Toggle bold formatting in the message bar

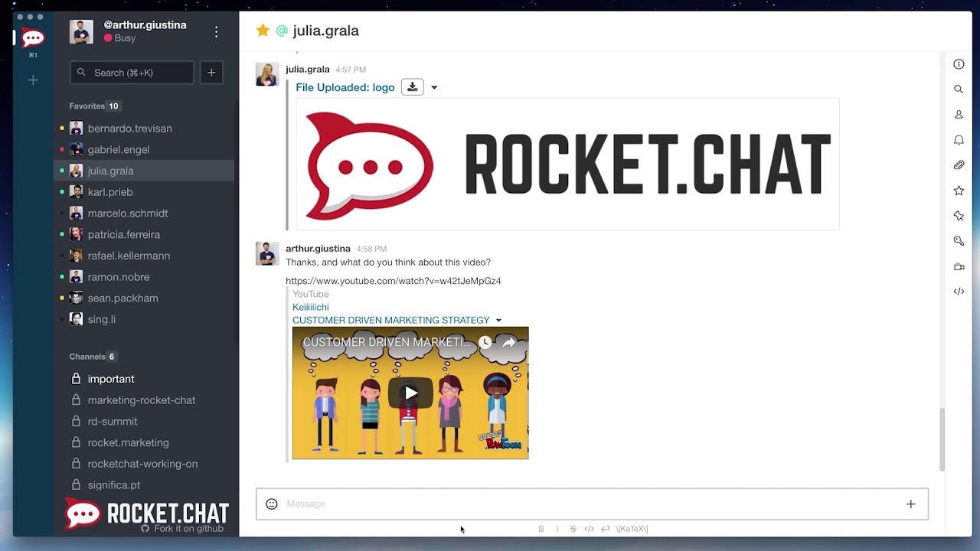tap(541, 529)
